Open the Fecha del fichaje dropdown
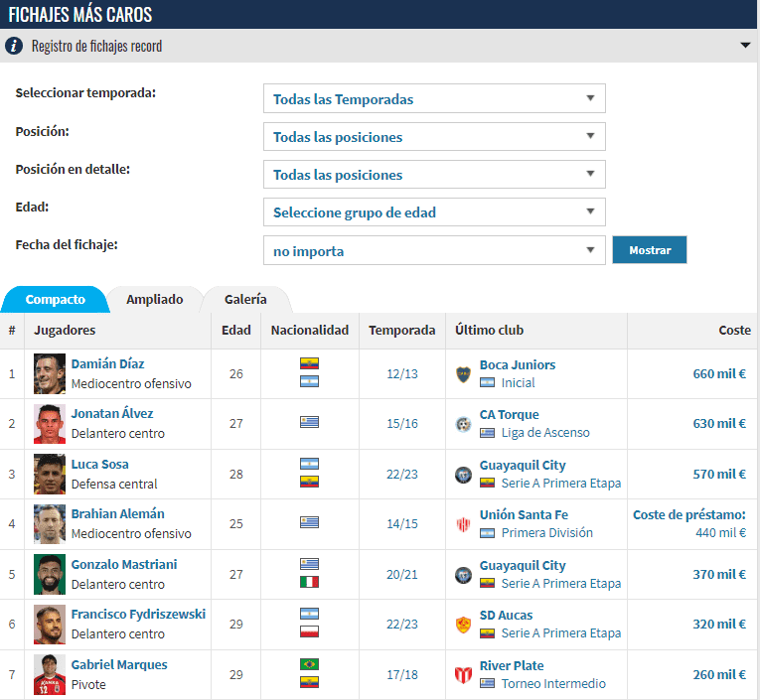 point(434,250)
